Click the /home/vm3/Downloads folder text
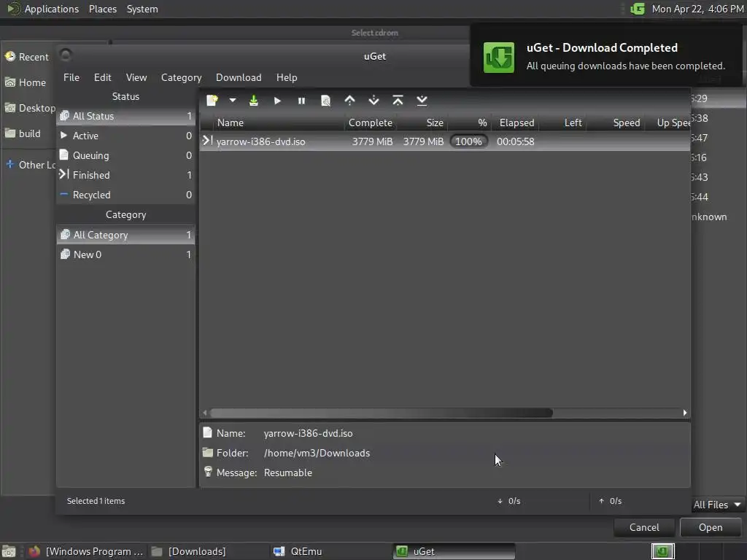Screen dimensions: 747x560 pos(317,453)
